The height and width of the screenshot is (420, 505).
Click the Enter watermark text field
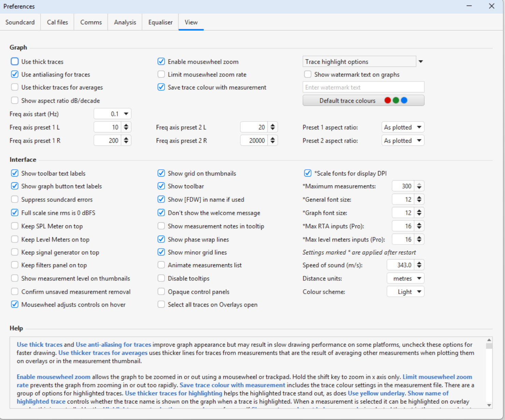pyautogui.click(x=363, y=87)
